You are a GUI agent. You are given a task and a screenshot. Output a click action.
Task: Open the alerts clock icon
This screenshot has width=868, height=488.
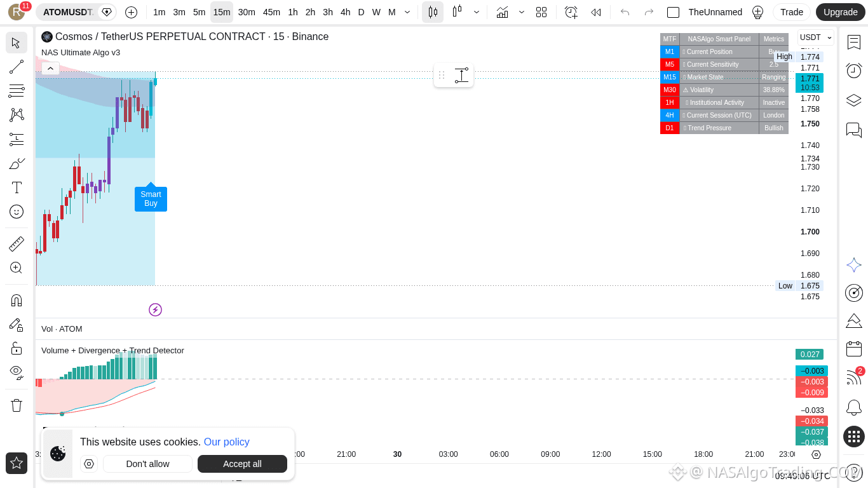(854, 71)
